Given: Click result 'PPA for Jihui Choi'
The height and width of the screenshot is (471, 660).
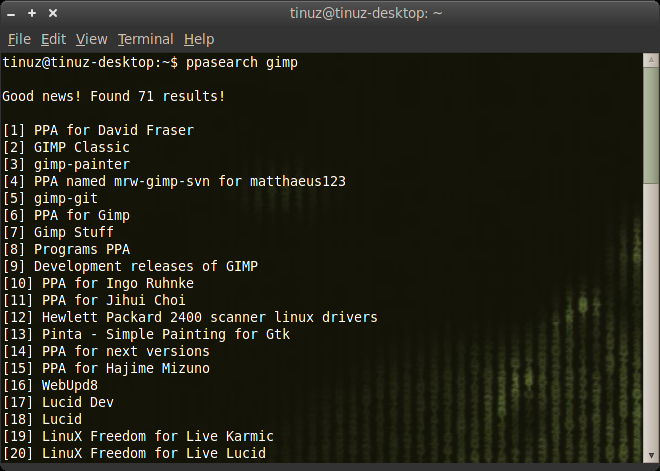Looking at the screenshot, I should [114, 301].
